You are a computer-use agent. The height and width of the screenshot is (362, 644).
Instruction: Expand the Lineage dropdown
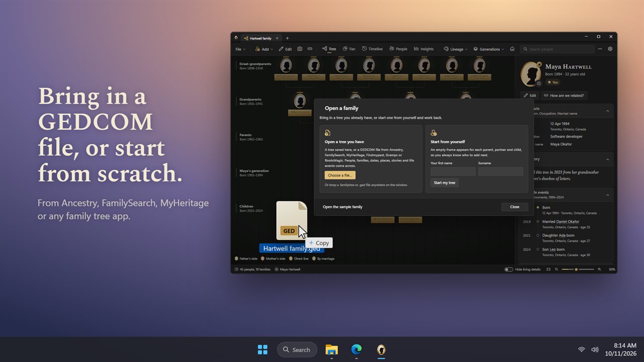click(455, 49)
